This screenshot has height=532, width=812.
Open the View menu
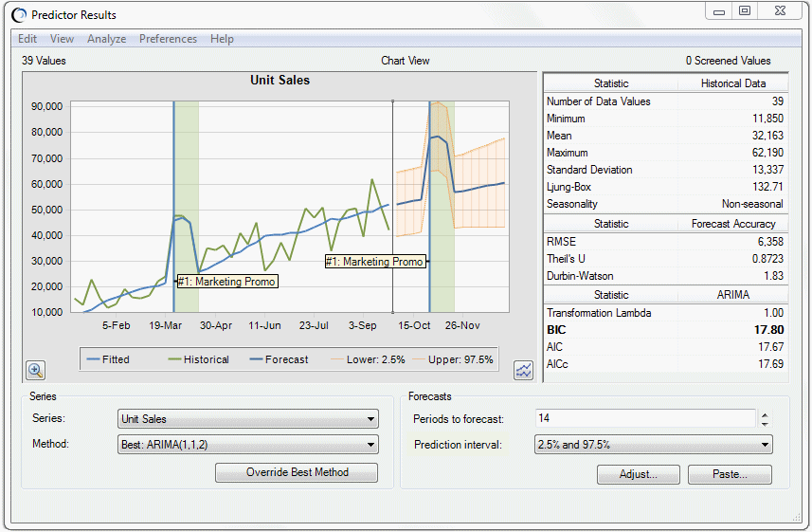pyautogui.click(x=63, y=39)
